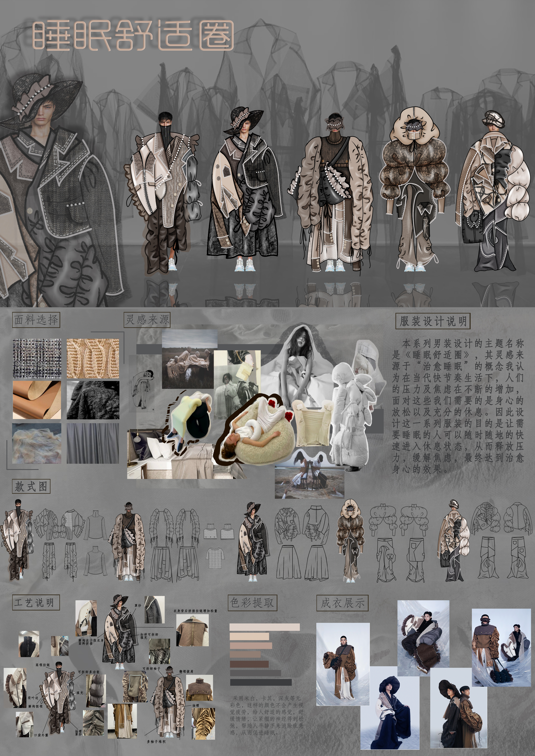Image resolution: width=535 pixels, height=756 pixels.
Task: Select the beige cable-knit fabric swatch
Action: tap(93, 358)
